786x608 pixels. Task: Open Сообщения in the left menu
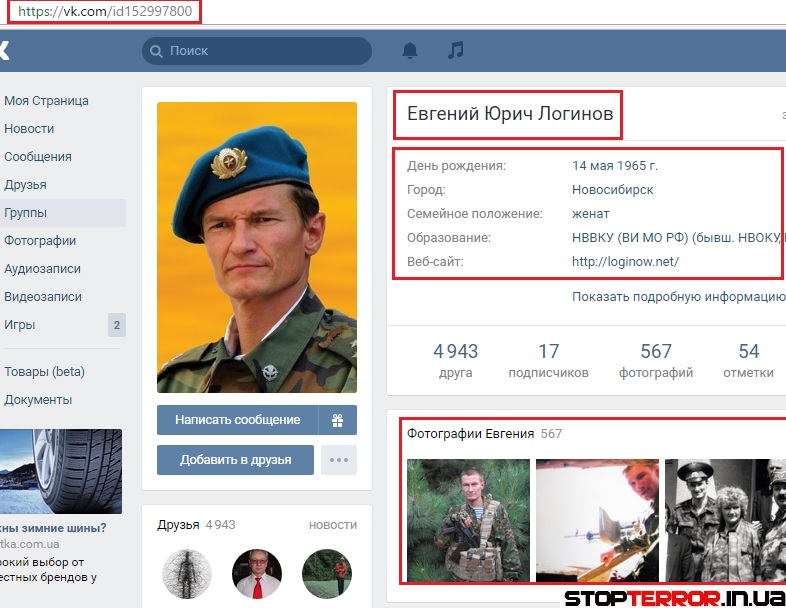pos(38,157)
